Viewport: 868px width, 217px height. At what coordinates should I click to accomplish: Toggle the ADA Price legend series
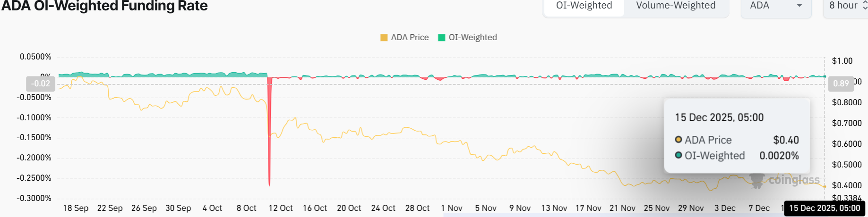(410, 37)
